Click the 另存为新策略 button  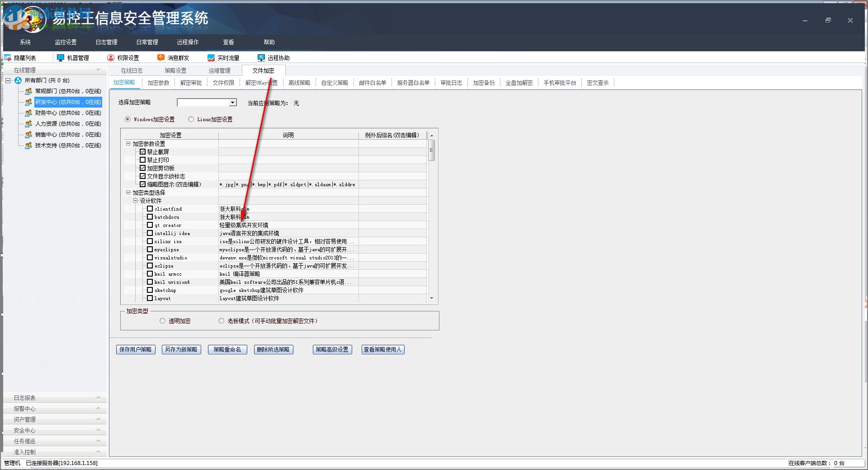click(181, 349)
